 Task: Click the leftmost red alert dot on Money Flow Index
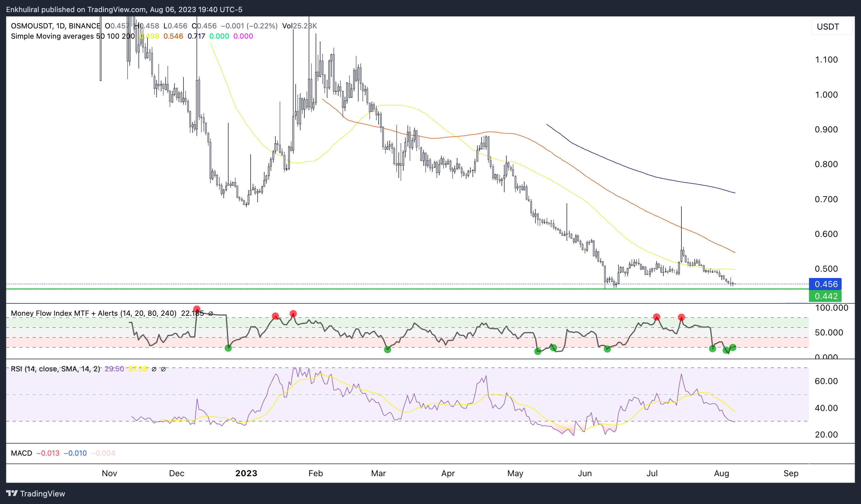click(197, 309)
